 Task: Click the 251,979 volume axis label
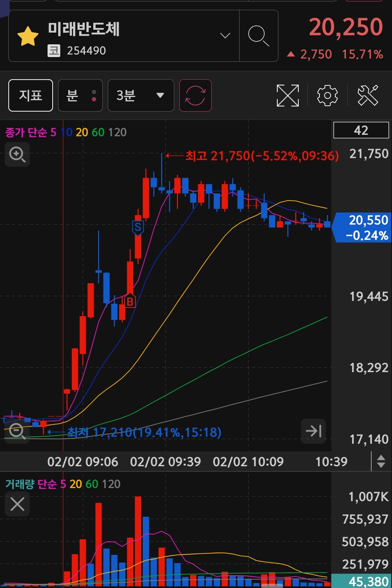coord(365,564)
